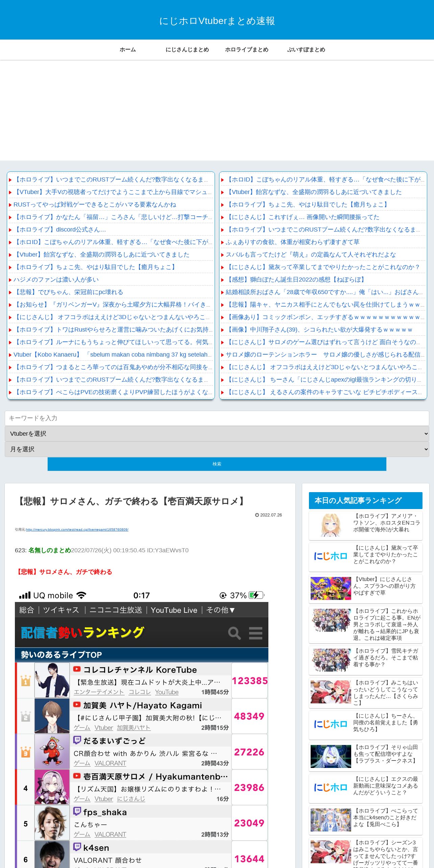Click the Twitch icon beside fps_shaka

pos(77,812)
